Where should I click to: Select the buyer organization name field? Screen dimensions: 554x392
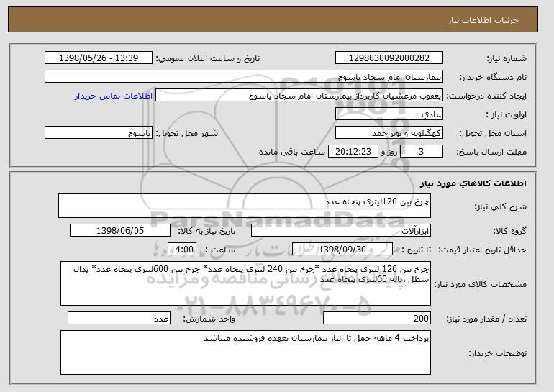244,77
